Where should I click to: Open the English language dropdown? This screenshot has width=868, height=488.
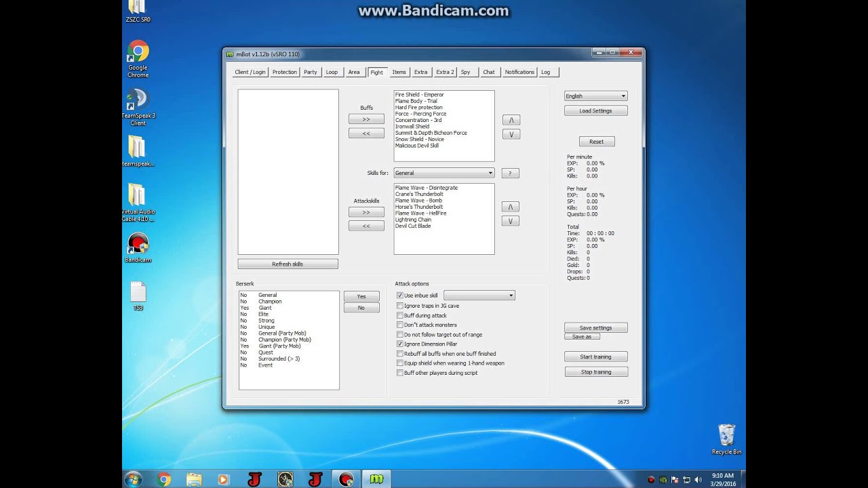click(x=595, y=96)
